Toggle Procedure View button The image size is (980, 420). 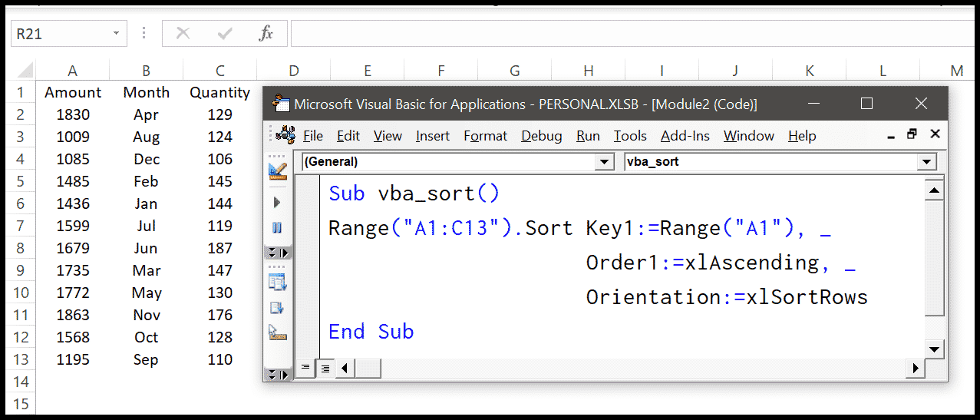tap(305, 368)
